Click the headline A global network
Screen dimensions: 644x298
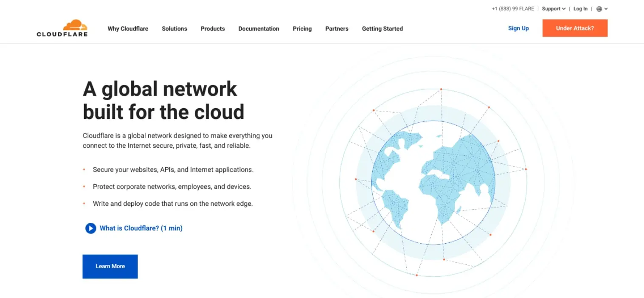pyautogui.click(x=160, y=89)
